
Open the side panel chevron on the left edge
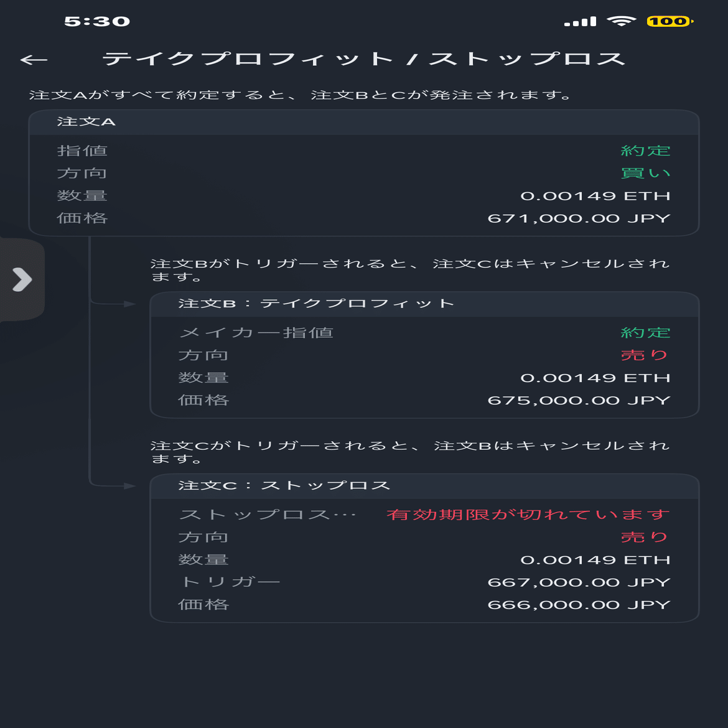(x=22, y=280)
